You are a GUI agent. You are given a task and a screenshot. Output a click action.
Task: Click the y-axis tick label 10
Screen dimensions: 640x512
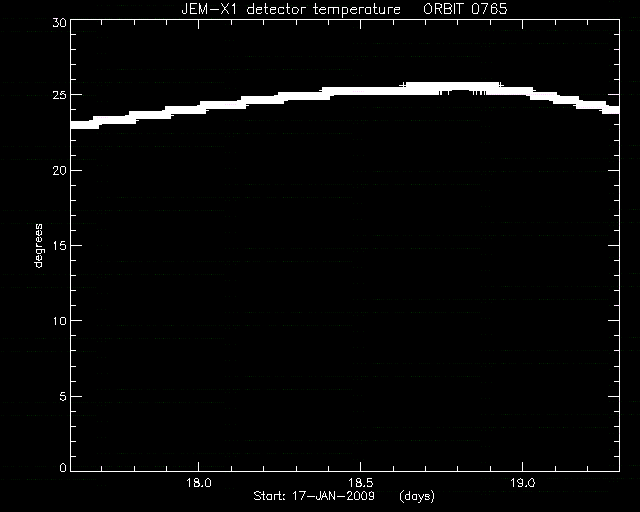pos(59,321)
